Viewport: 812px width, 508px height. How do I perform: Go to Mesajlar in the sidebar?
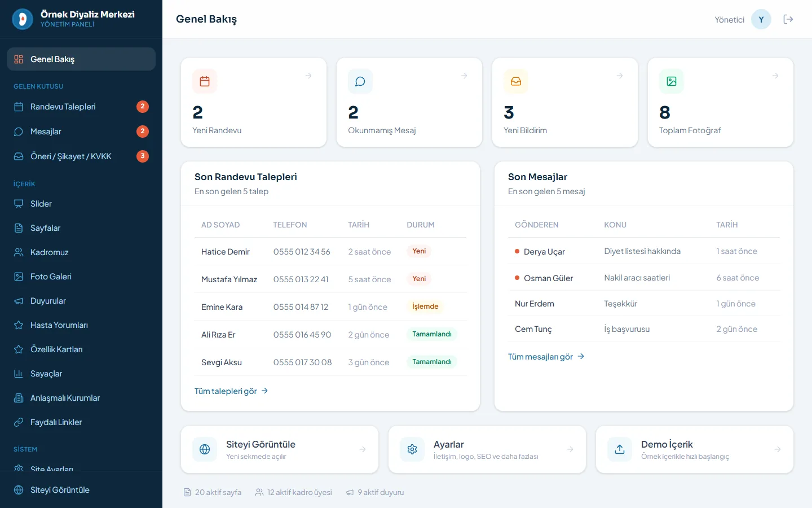(81, 132)
